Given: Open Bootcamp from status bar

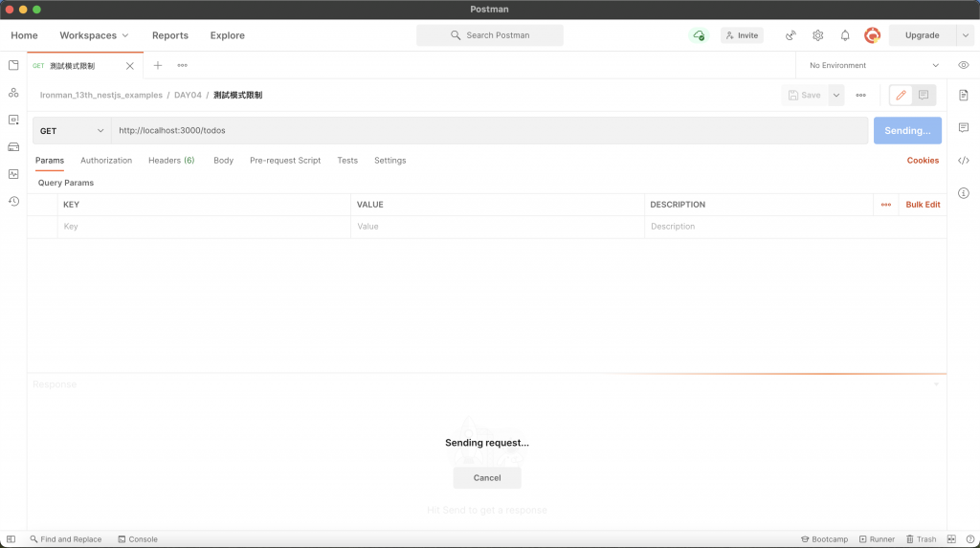Looking at the screenshot, I should click(824, 539).
